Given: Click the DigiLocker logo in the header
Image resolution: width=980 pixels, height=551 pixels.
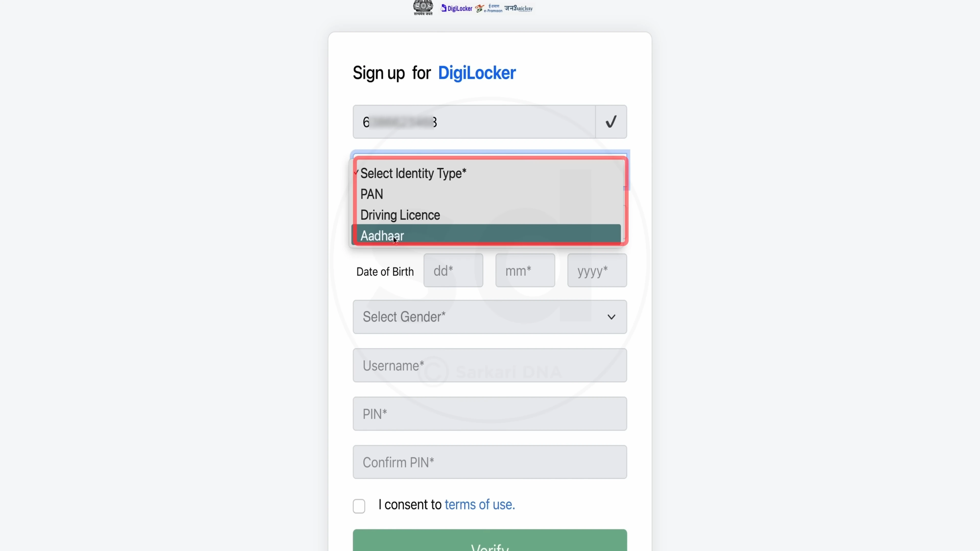Looking at the screenshot, I should [x=457, y=8].
